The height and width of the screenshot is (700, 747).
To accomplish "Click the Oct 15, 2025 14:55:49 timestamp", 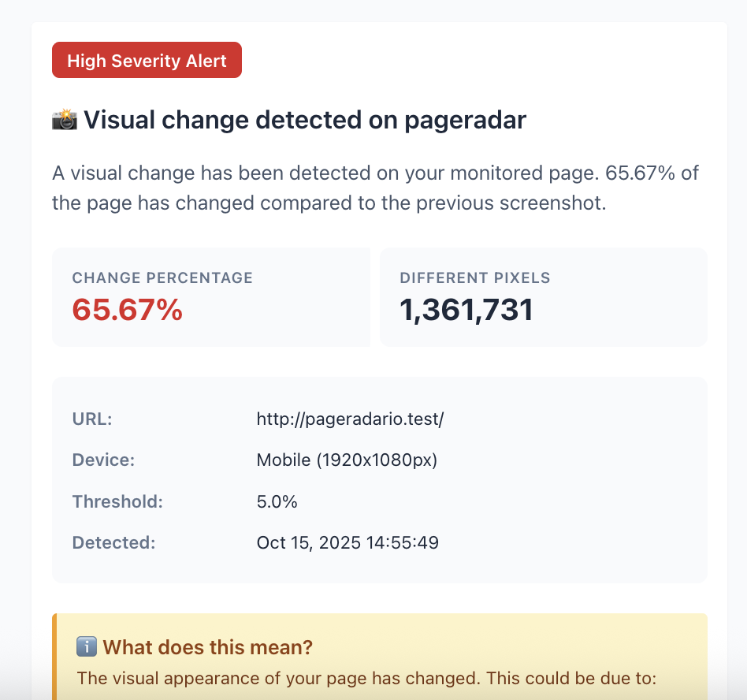I will click(347, 542).
